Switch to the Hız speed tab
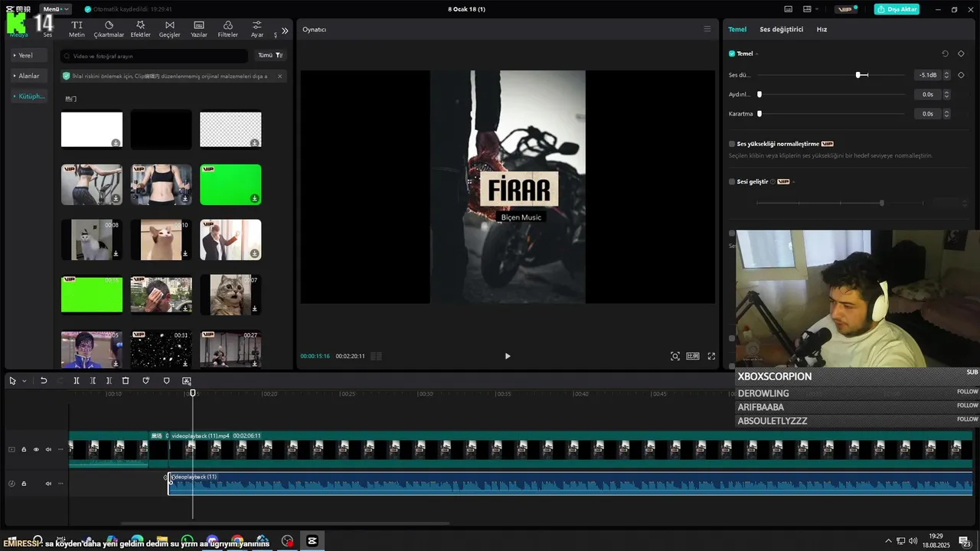This screenshot has height=551, width=980. 822,29
